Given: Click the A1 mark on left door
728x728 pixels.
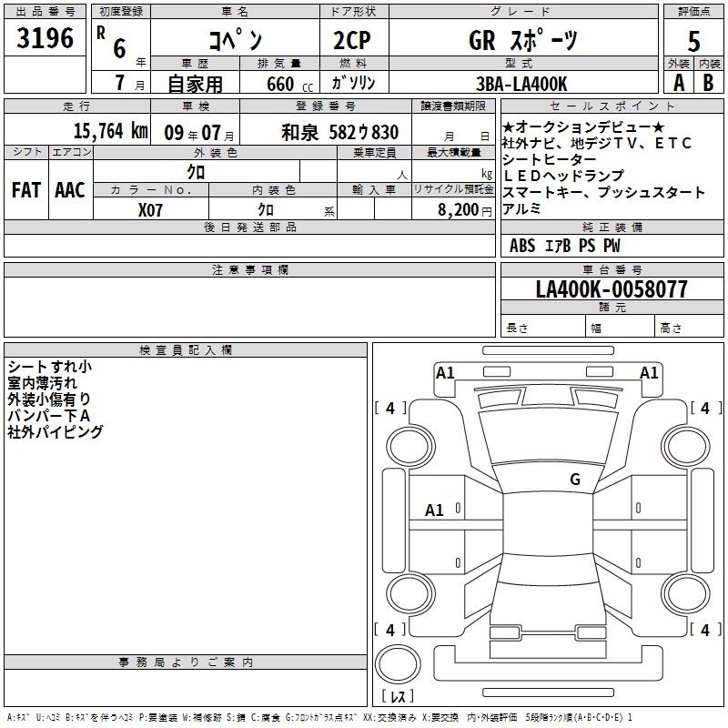Looking at the screenshot, I should point(434,511).
